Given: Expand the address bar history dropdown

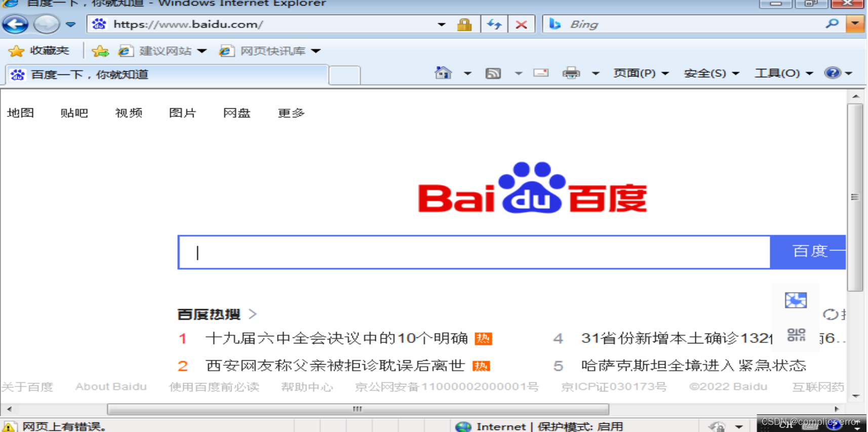Looking at the screenshot, I should point(442,24).
